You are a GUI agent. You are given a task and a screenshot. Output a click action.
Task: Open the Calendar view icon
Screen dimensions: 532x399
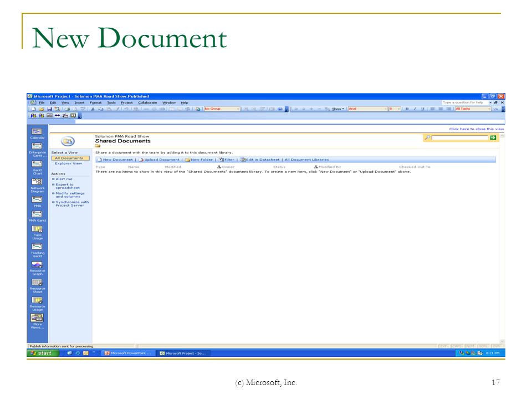[37, 131]
